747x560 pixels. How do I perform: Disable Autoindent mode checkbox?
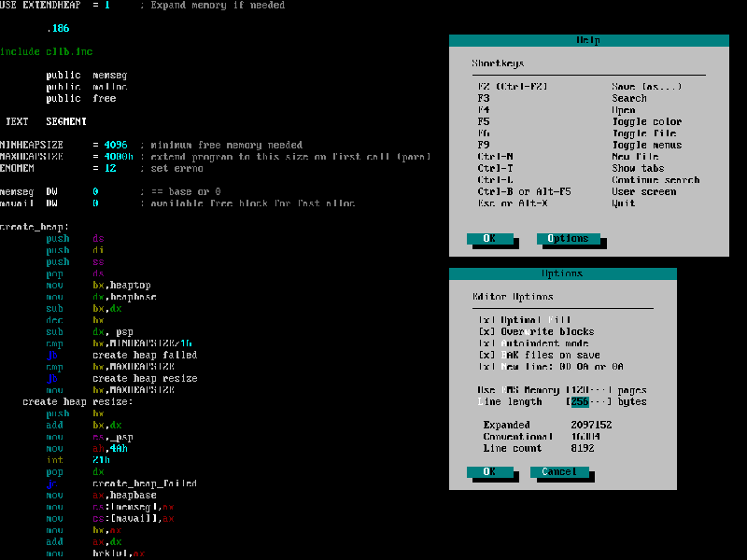point(486,343)
